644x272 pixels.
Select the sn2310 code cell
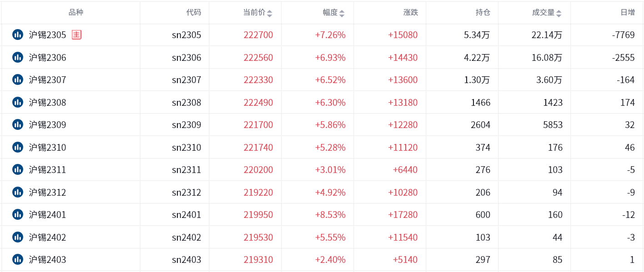186,147
